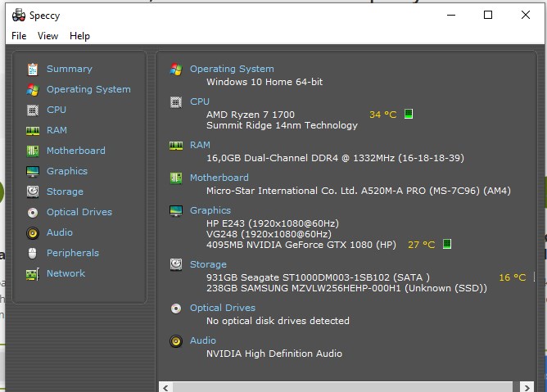Click the RAM heading link in summary

(x=200, y=145)
